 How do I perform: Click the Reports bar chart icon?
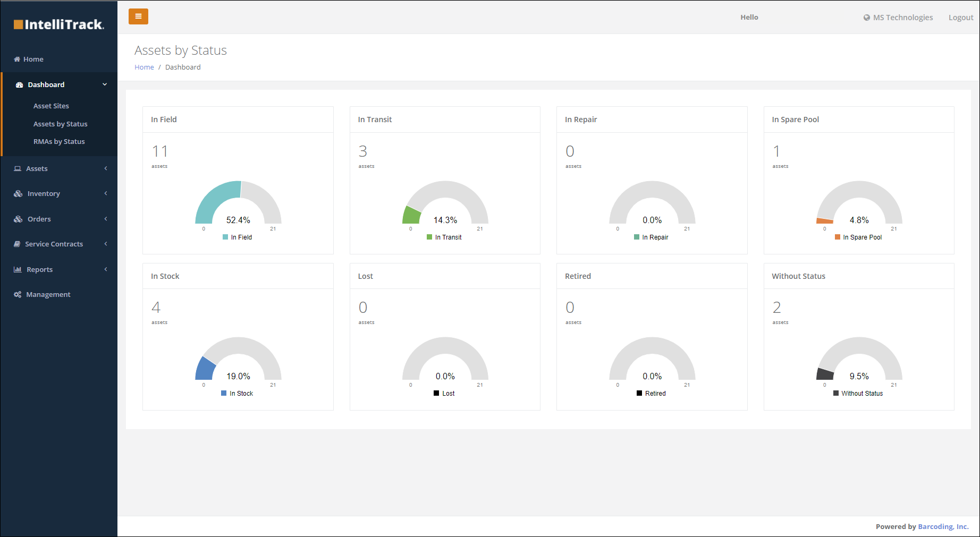[x=18, y=270]
